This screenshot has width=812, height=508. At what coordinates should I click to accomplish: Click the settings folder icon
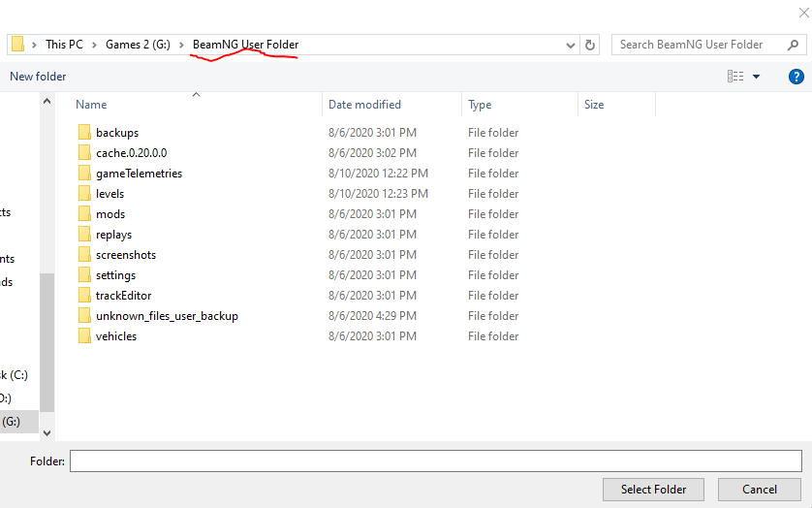click(84, 274)
